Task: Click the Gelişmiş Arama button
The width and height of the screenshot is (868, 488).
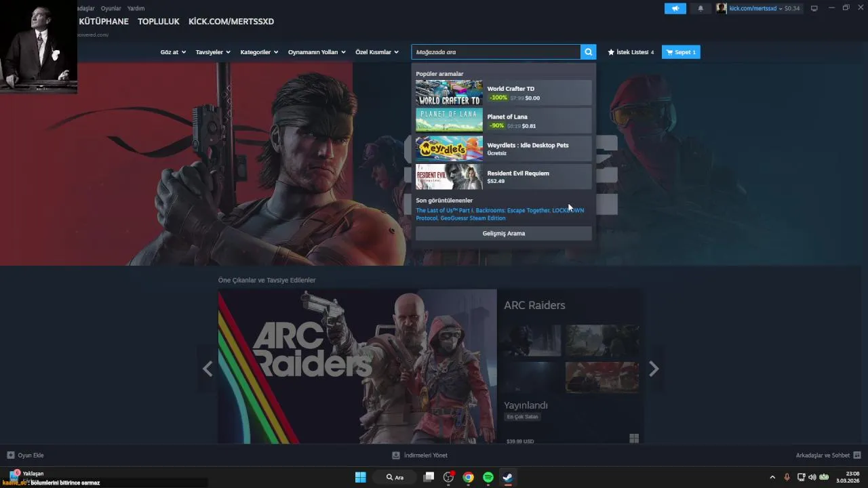Action: click(503, 233)
